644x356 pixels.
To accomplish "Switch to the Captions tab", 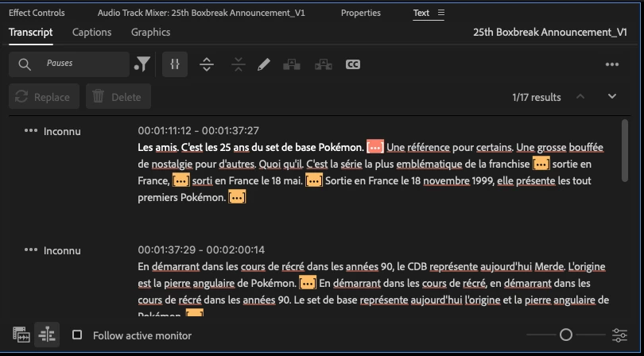I will pos(92,32).
